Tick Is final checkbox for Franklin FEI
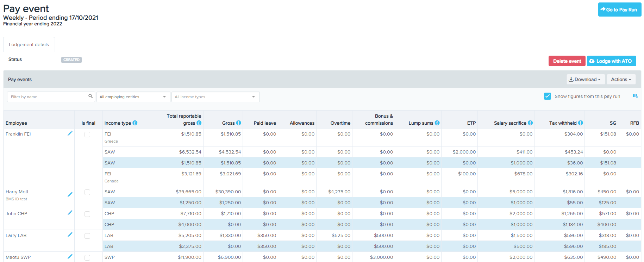The height and width of the screenshot is (262, 644). (87, 135)
